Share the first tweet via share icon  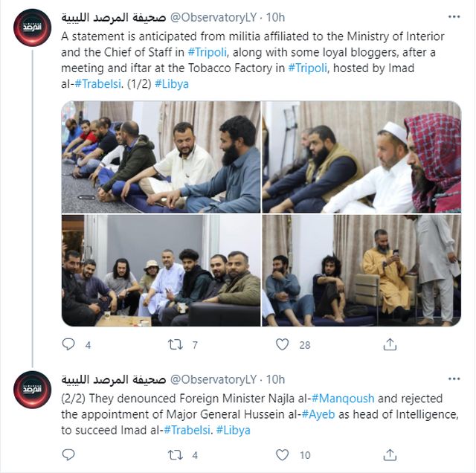(x=390, y=344)
